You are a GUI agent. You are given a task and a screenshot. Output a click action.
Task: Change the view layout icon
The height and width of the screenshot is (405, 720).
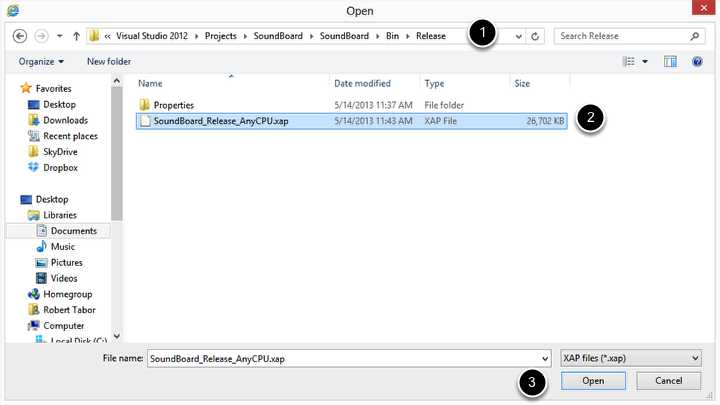coord(629,61)
